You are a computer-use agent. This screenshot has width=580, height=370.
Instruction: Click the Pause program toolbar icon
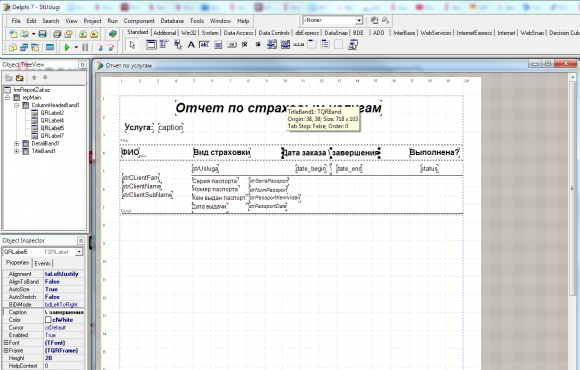tap(85, 47)
